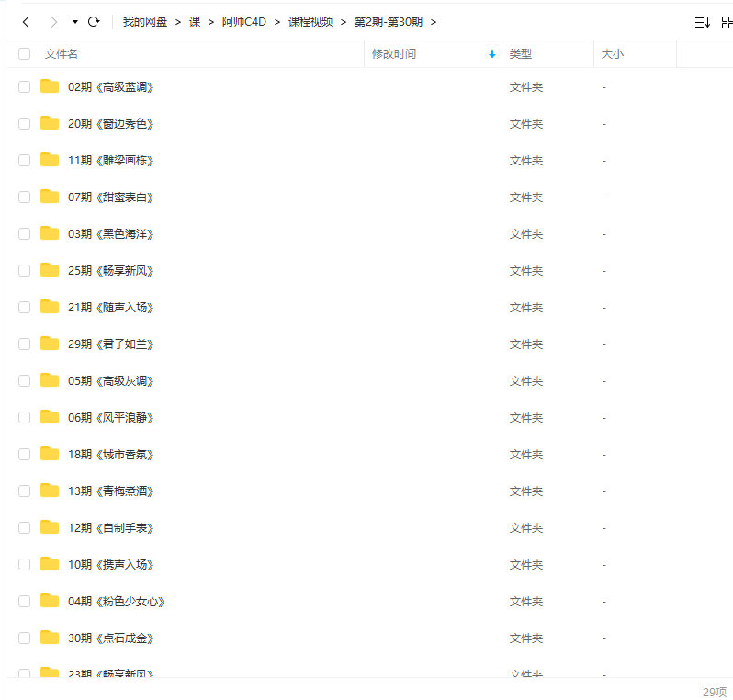Check the box for 20期《窗边秀色》
This screenshot has width=733, height=700.
(24, 123)
